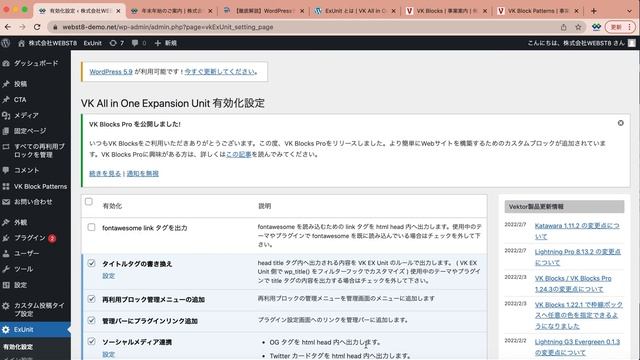This screenshot has height=360, width=640.
Task: Open Lightning G3 Evergreen 0.1.3 link
Action: pos(577,347)
